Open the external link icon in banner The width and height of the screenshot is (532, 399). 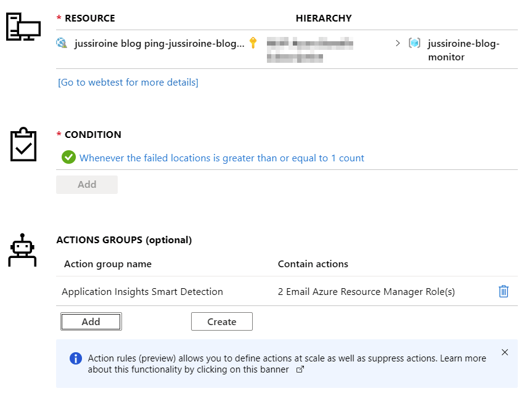[300, 369]
